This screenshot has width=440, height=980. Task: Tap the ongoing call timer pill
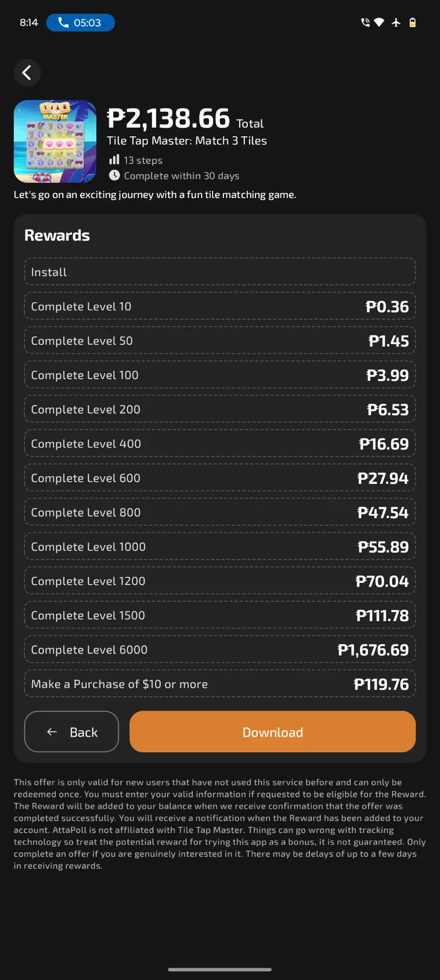(x=81, y=22)
